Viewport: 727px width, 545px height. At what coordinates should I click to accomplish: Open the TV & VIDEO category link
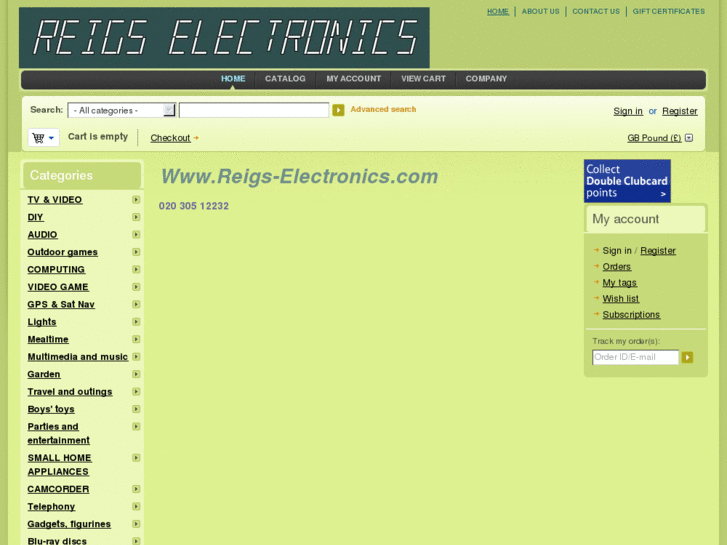(55, 200)
